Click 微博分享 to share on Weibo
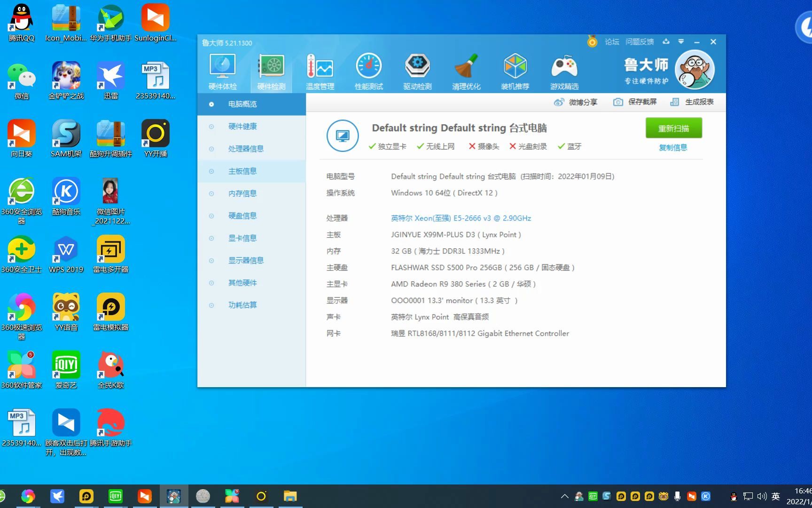 (x=575, y=102)
